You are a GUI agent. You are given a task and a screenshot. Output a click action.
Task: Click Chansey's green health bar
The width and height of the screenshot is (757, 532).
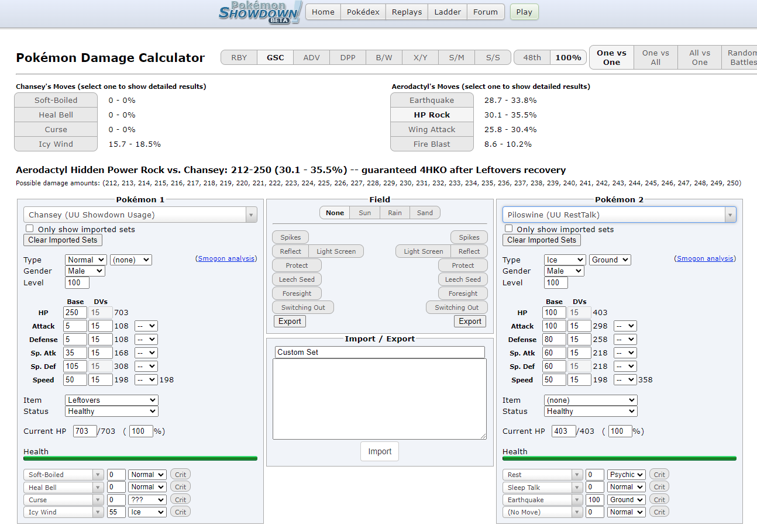click(140, 459)
